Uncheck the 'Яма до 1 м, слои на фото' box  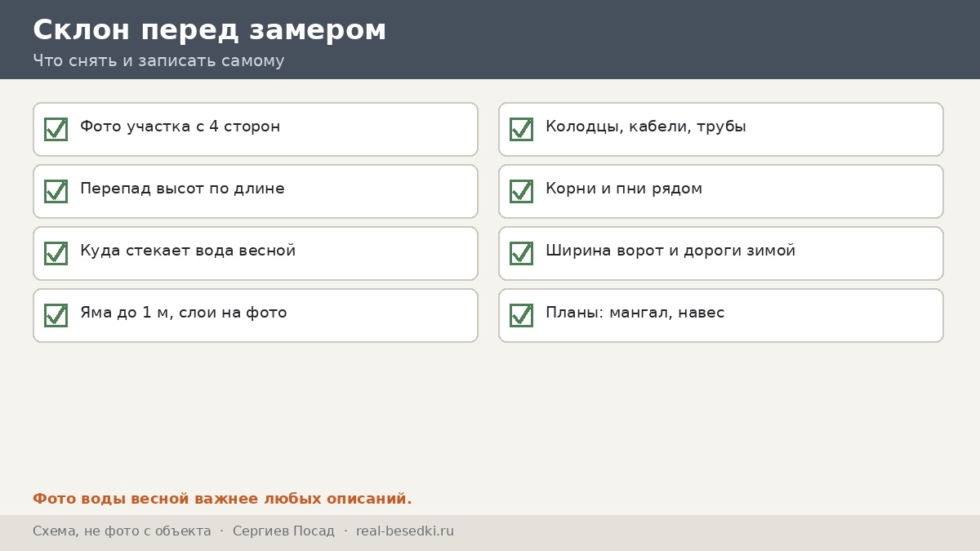[56, 315]
